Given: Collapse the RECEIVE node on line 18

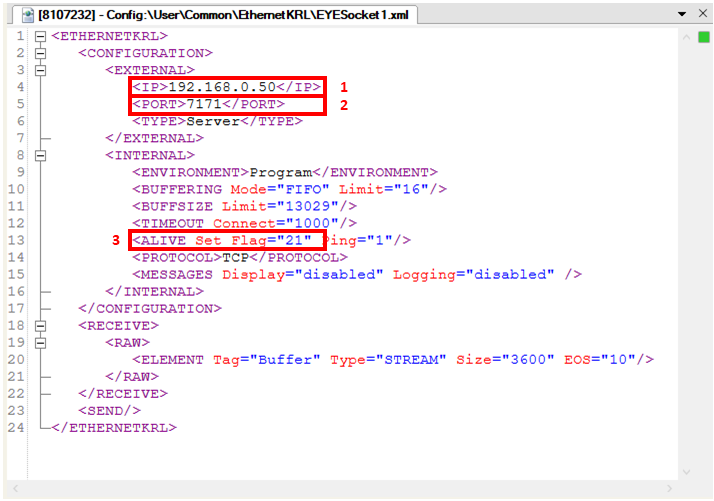Looking at the screenshot, I should click(x=41, y=326).
